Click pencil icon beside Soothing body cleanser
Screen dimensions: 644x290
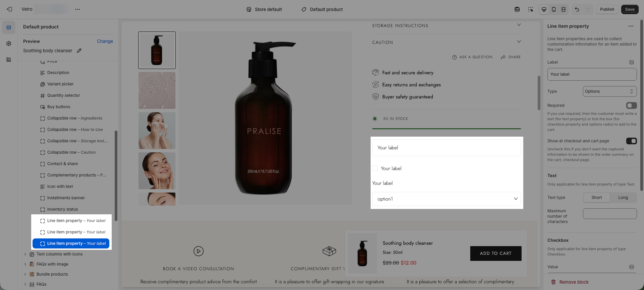79,51
